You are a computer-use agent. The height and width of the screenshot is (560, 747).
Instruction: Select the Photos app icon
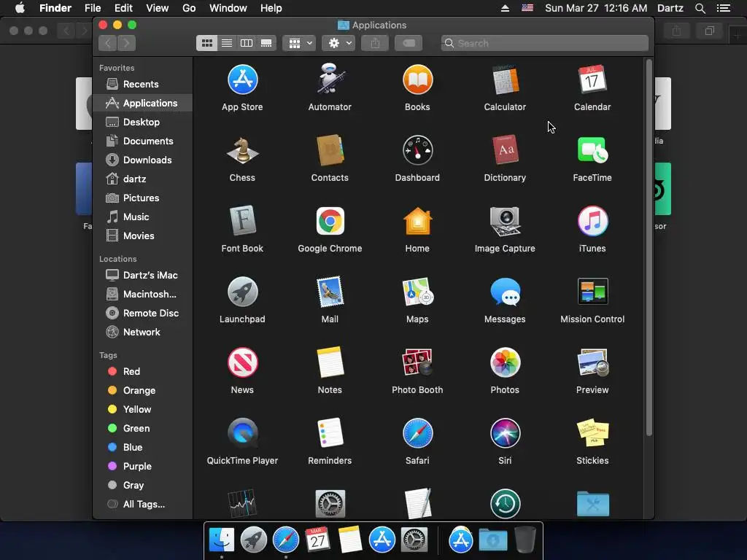[505, 362]
